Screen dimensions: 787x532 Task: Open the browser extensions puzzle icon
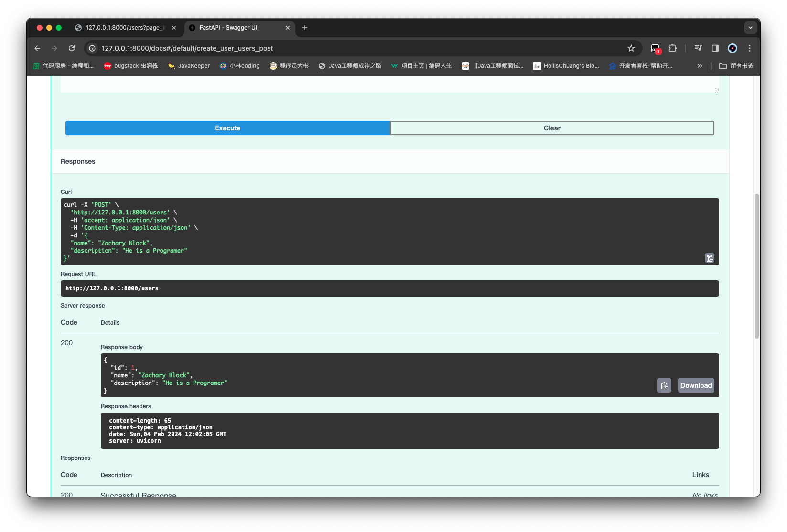pos(672,48)
